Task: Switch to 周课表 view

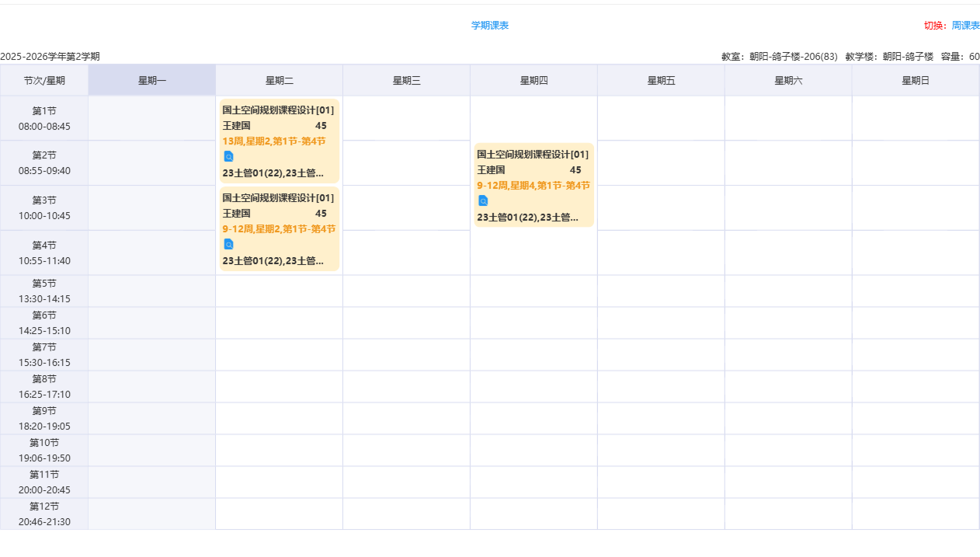Action: coord(965,26)
